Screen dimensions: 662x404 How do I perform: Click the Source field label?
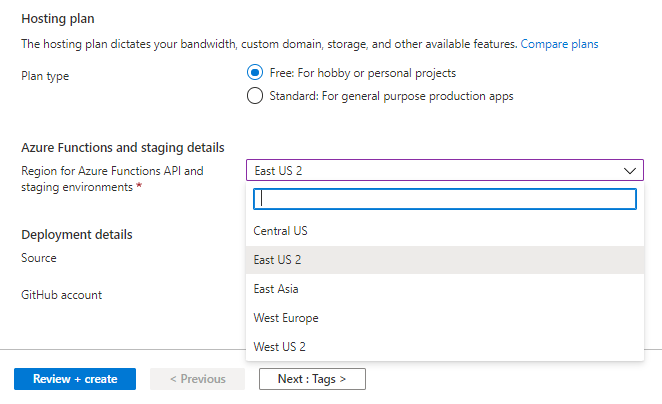coord(39,258)
